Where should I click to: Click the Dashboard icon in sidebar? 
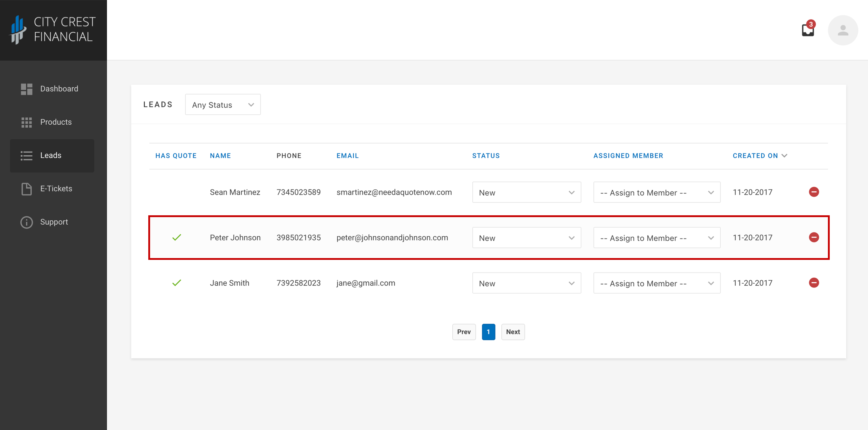[25, 89]
